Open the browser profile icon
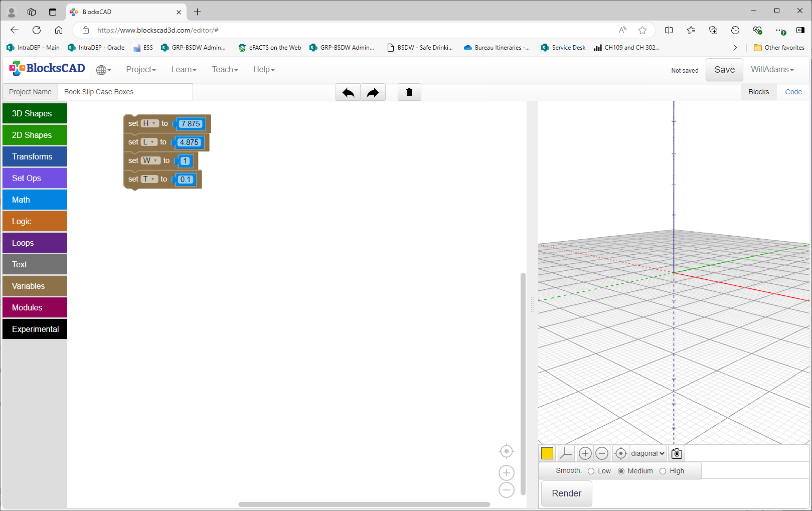This screenshot has height=511, width=812. [x=12, y=12]
